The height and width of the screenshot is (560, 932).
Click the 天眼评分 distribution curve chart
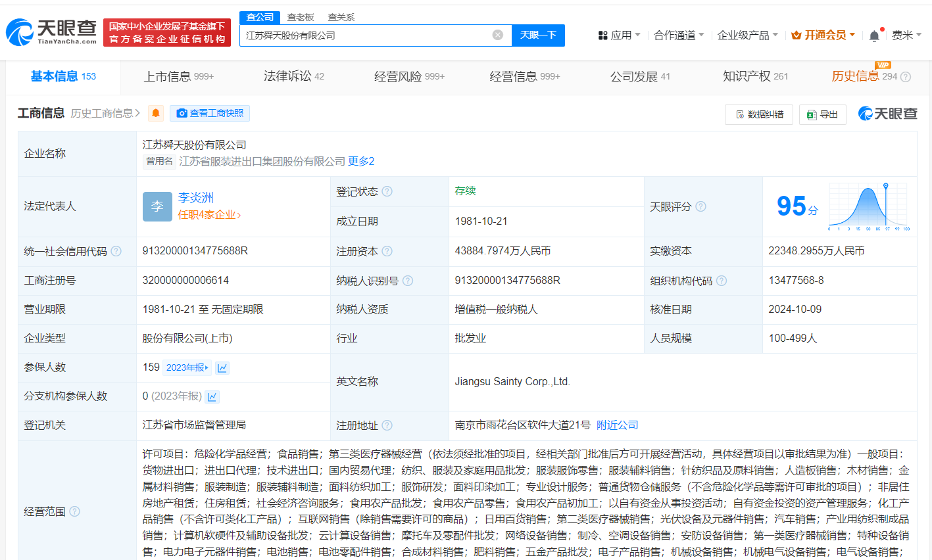[x=868, y=206]
